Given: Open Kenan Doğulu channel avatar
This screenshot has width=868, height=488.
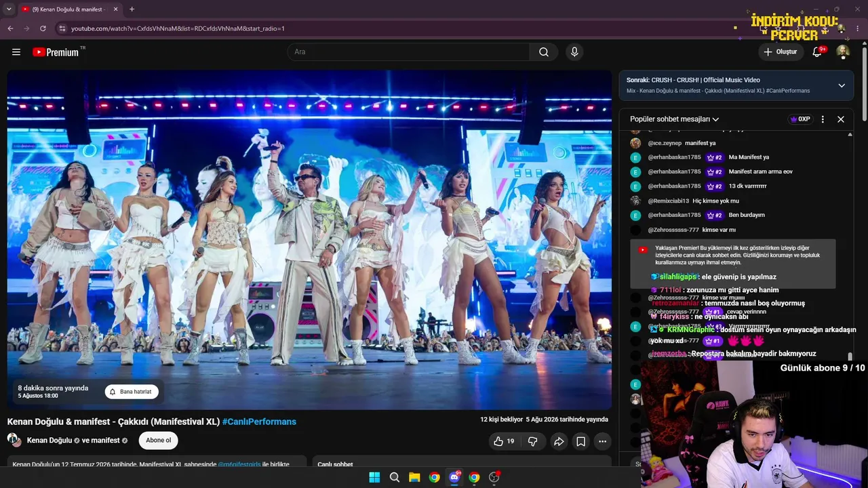Looking at the screenshot, I should [14, 439].
